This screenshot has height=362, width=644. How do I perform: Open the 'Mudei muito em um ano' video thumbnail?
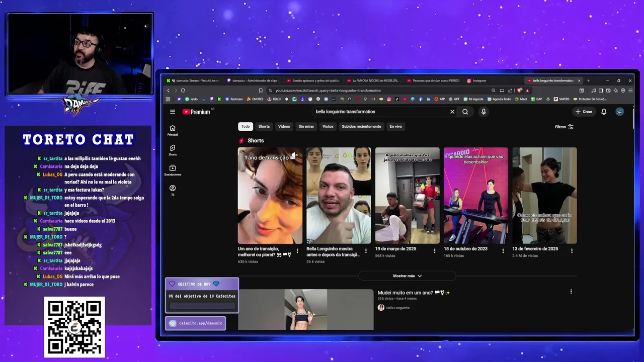pyautogui.click(x=306, y=310)
